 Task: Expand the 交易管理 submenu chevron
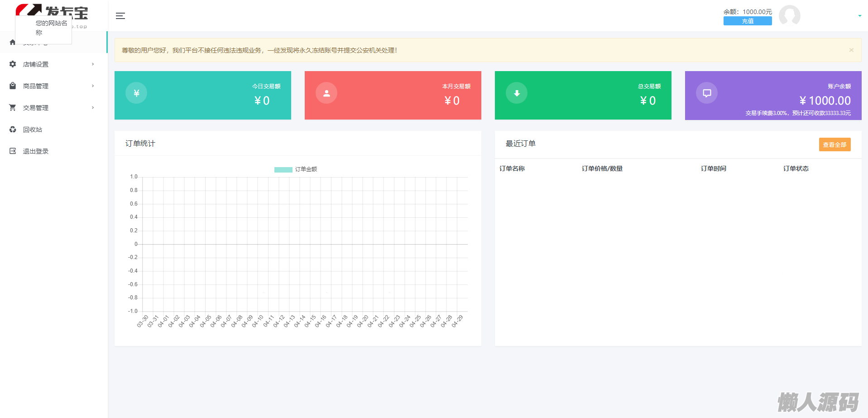click(93, 108)
